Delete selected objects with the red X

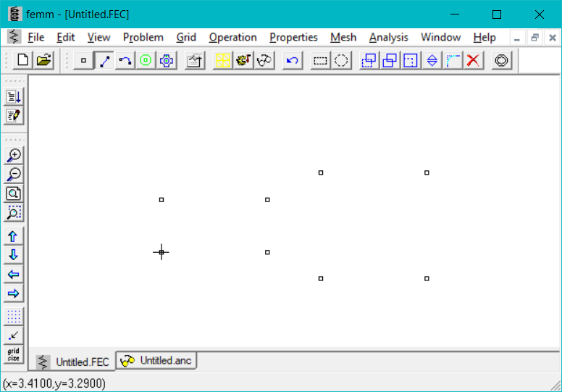click(x=473, y=60)
